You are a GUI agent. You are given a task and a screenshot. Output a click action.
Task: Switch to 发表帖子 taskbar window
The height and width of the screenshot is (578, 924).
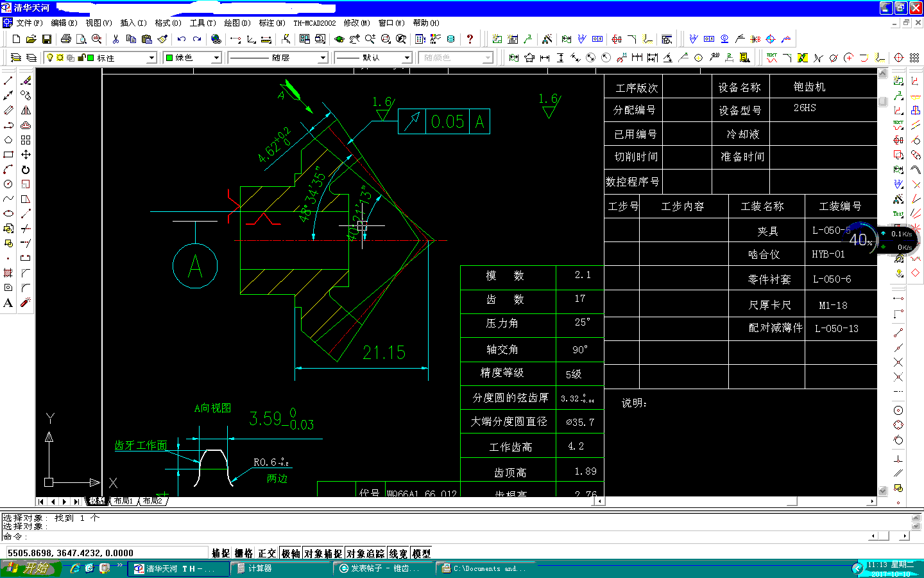coord(384,568)
